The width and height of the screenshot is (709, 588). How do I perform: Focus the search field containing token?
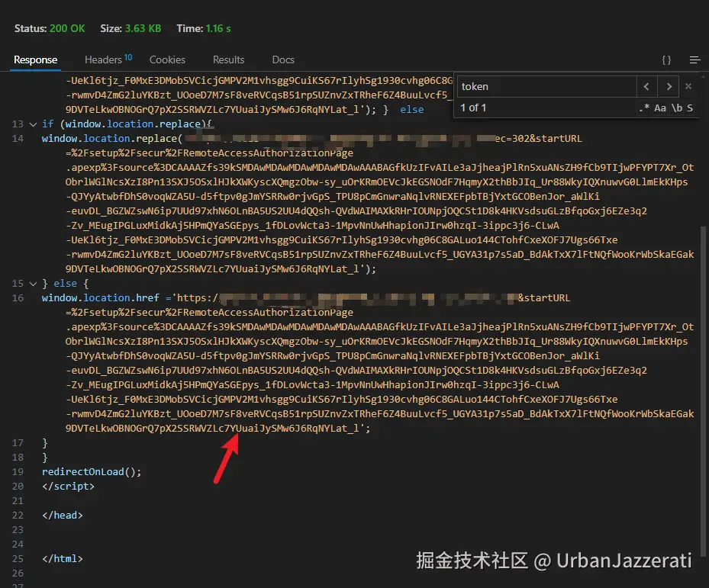(x=547, y=86)
